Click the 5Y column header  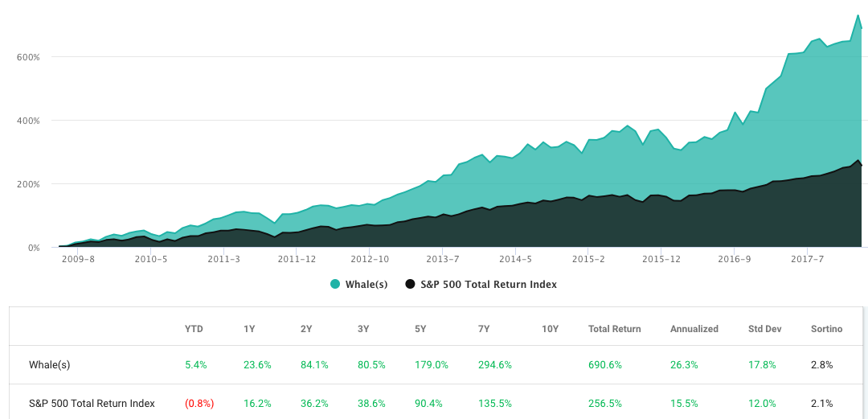pyautogui.click(x=421, y=329)
